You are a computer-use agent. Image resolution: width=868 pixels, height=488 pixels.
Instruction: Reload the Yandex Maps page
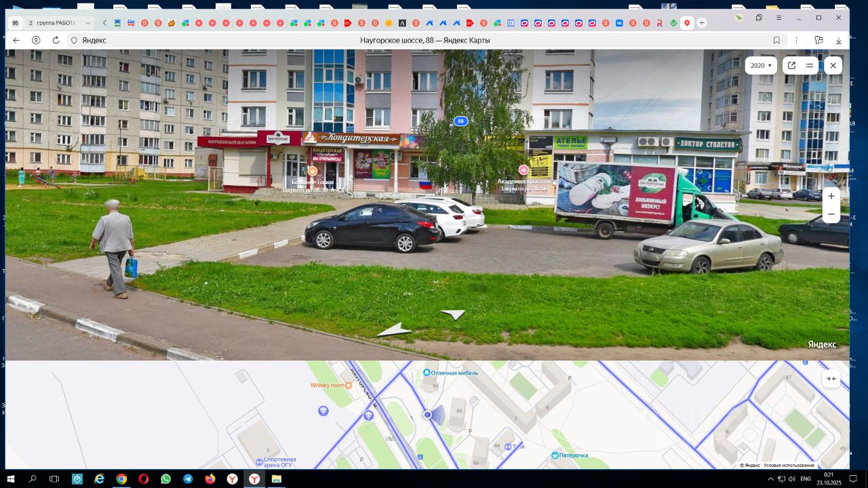56,40
